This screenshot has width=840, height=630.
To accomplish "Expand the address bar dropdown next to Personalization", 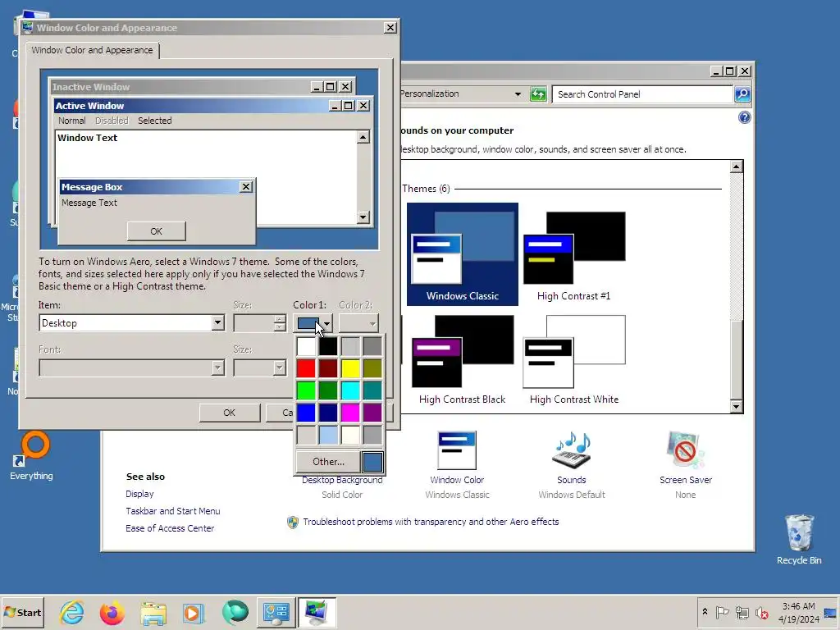I will (518, 94).
